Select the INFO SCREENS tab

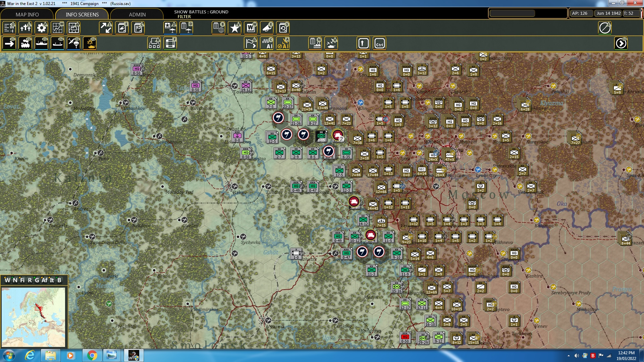pos(82,14)
